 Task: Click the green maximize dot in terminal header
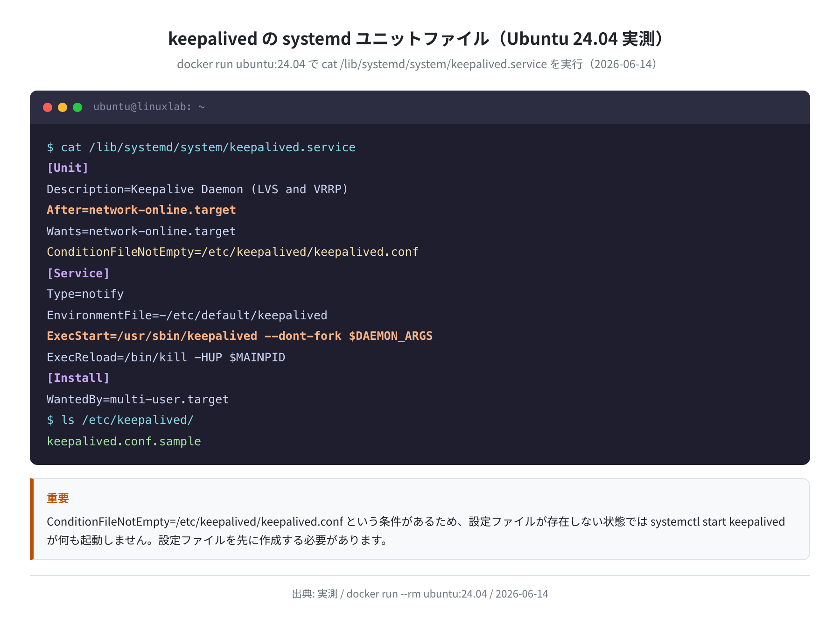tap(77, 107)
